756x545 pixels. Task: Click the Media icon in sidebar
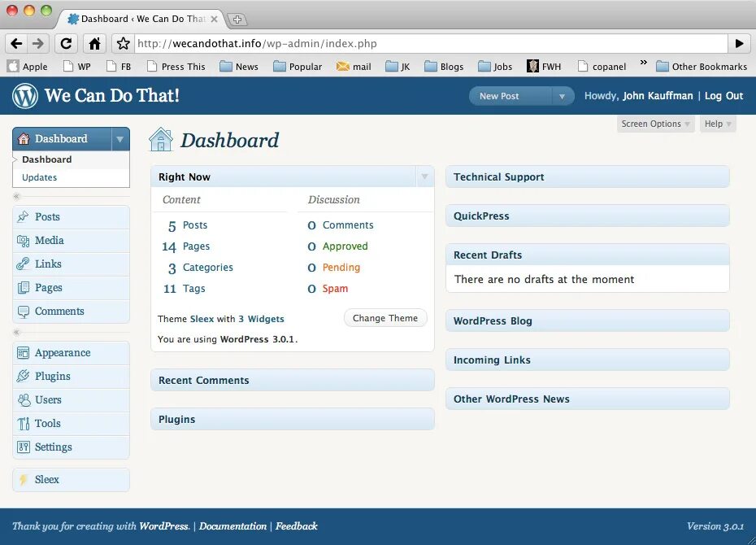(23, 240)
